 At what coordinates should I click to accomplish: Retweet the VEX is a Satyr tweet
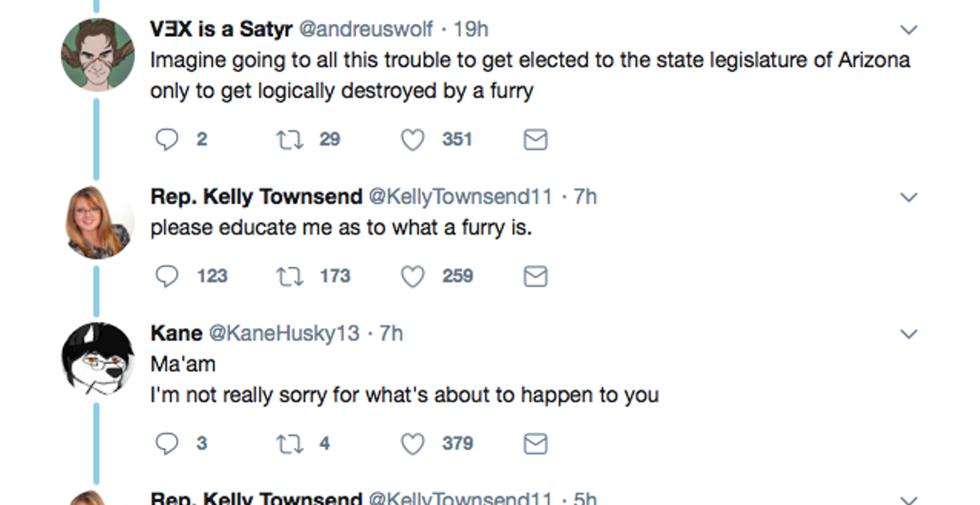289,140
